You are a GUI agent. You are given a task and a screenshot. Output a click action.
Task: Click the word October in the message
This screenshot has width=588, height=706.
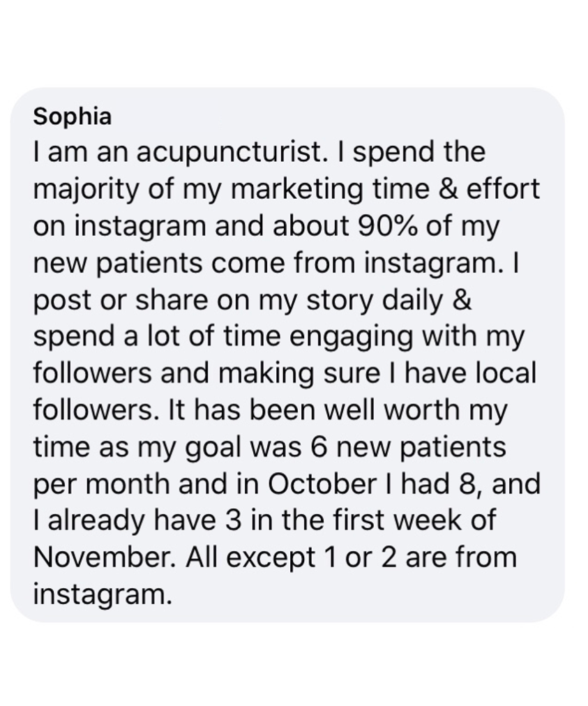point(322,484)
